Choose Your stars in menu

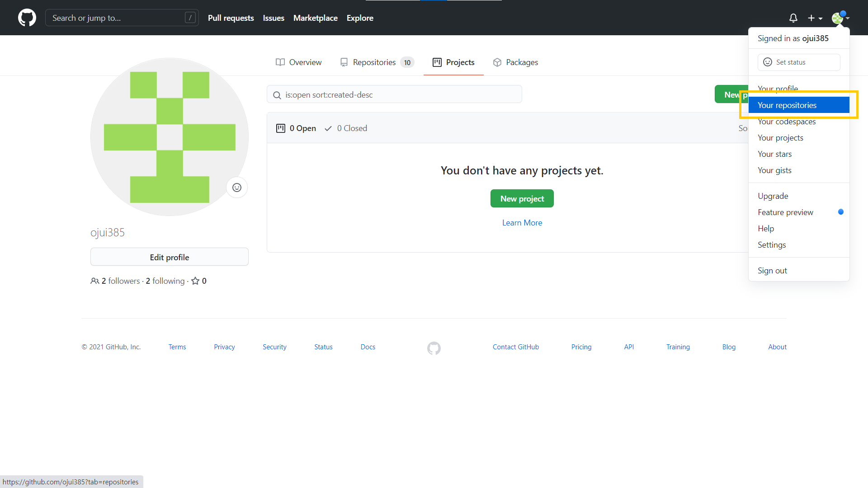click(799, 154)
